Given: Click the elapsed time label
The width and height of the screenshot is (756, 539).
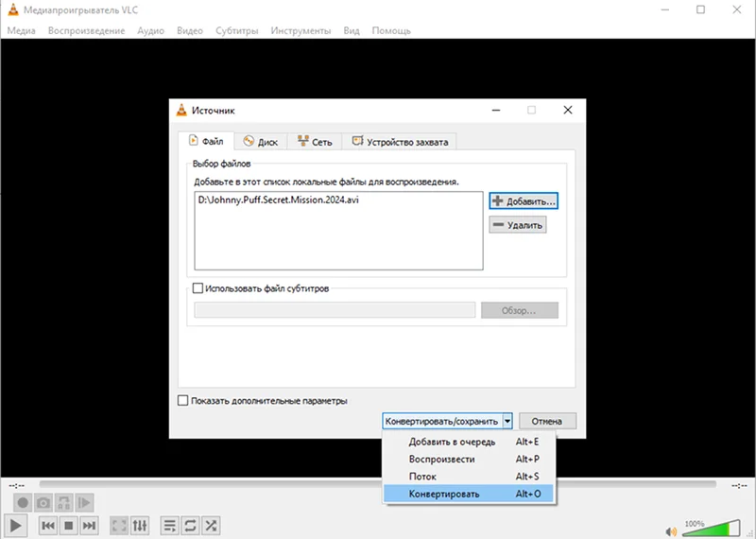Looking at the screenshot, I should pos(16,485).
